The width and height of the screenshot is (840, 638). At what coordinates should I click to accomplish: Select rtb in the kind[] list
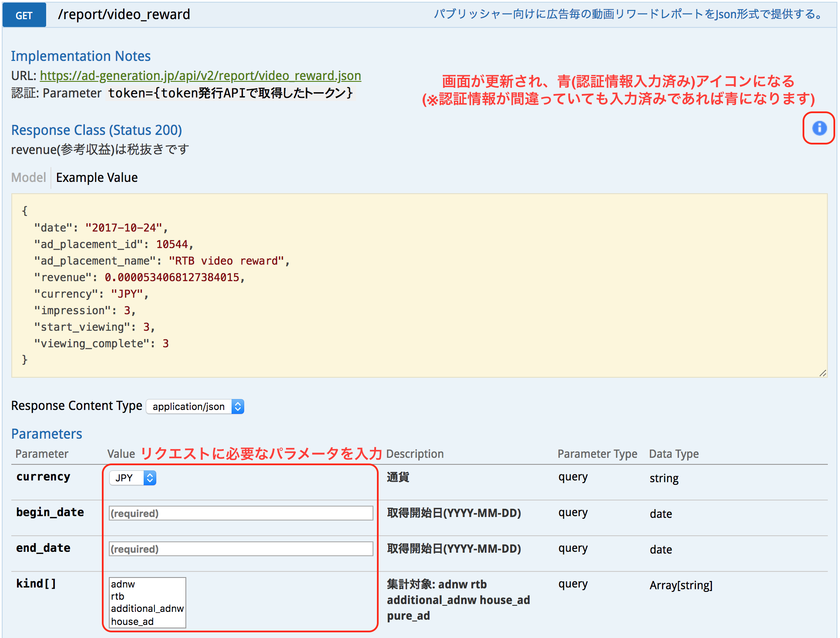(118, 597)
